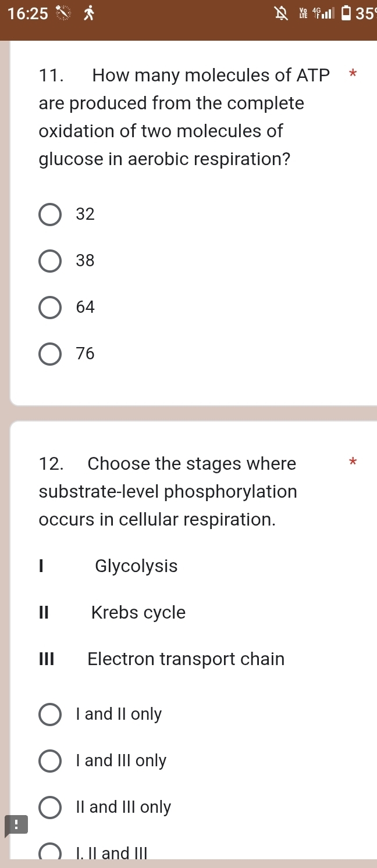Tap the VoLTE indicator icon
Screen dimensions: 377x868
coord(303,13)
